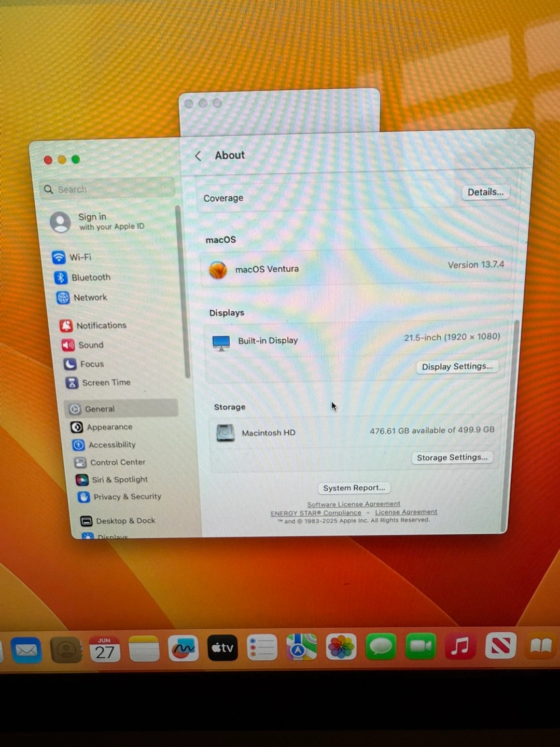560x747 pixels.
Task: Go back from the About page
Action: (198, 156)
